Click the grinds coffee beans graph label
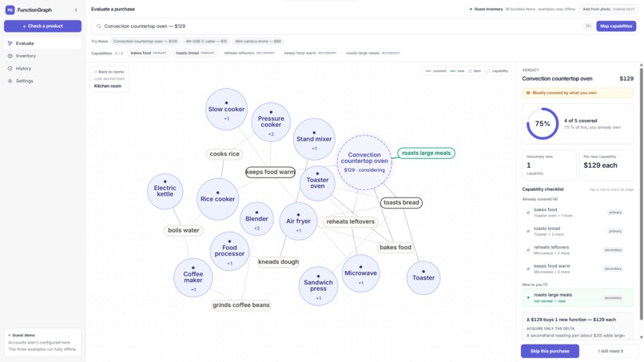Viewport: 644px width, 362px height. point(241,305)
